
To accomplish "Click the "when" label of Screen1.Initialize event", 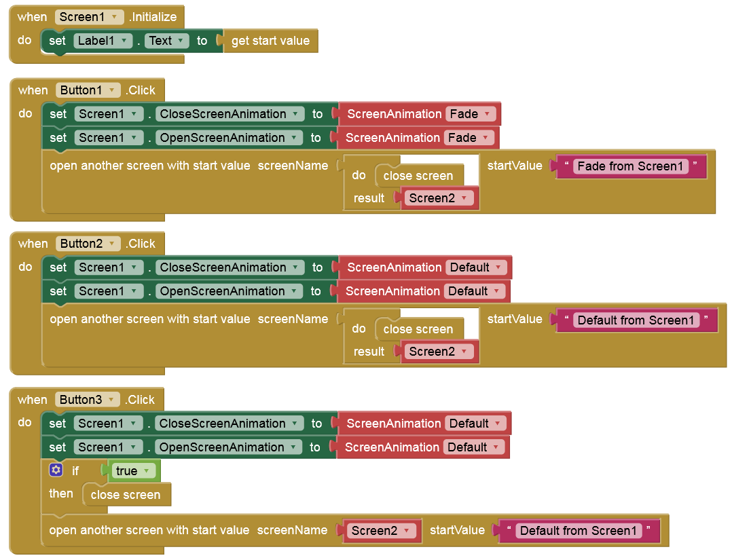I will (32, 17).
